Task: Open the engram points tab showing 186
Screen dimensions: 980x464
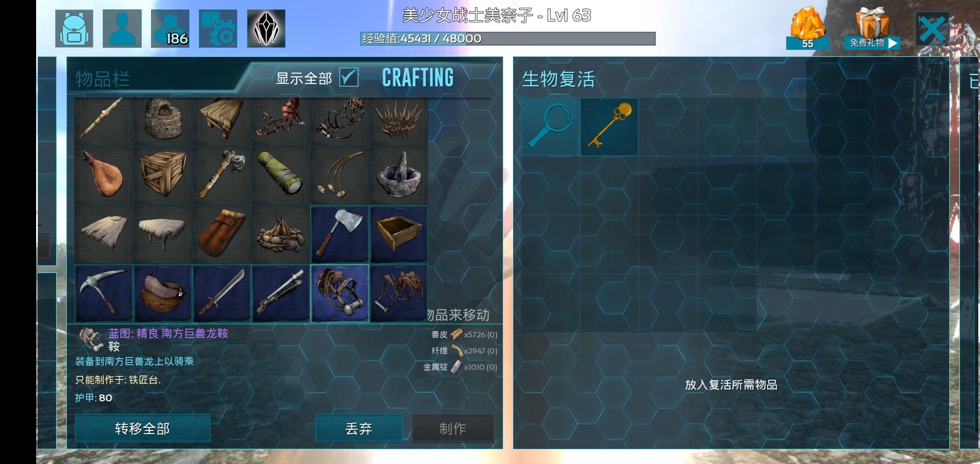Action: tap(170, 28)
